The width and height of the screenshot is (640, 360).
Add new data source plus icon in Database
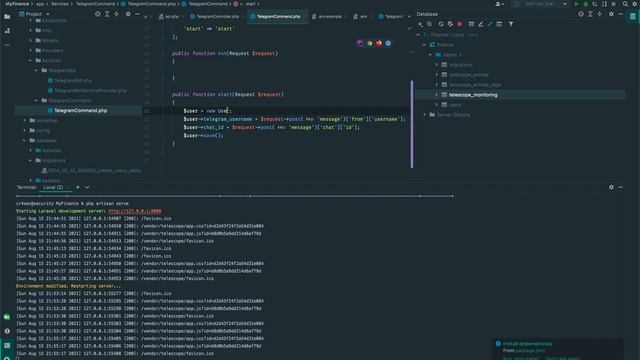pos(420,24)
